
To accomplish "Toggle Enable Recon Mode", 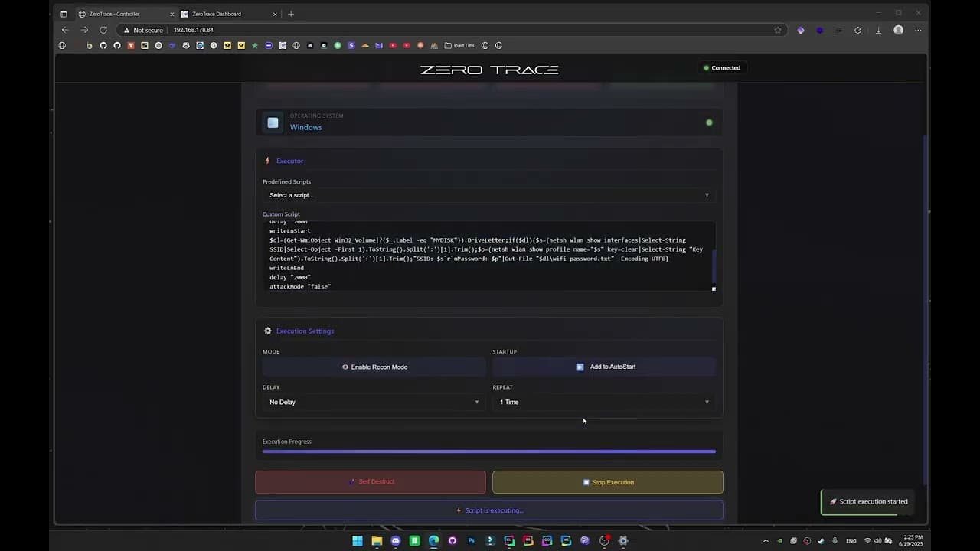I will 374,367.
